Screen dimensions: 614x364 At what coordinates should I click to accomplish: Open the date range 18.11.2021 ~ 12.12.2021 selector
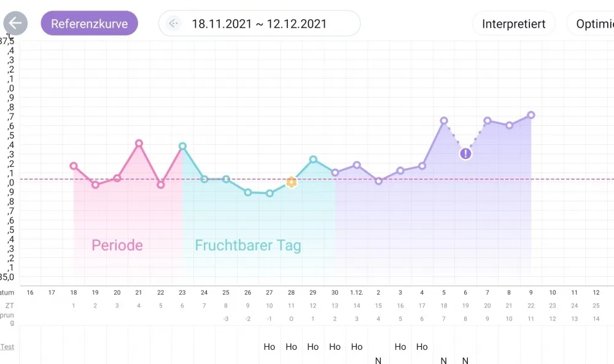(259, 23)
